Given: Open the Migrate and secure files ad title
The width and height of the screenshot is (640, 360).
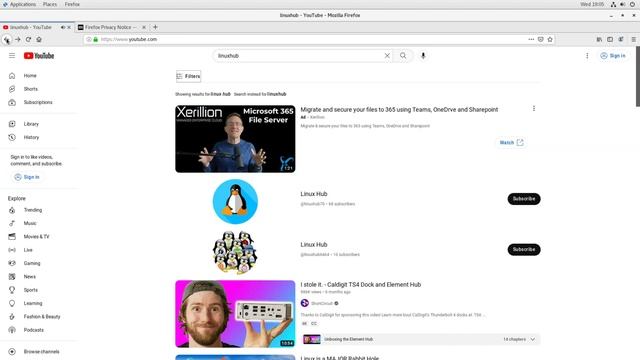Looking at the screenshot, I should coord(399,109).
